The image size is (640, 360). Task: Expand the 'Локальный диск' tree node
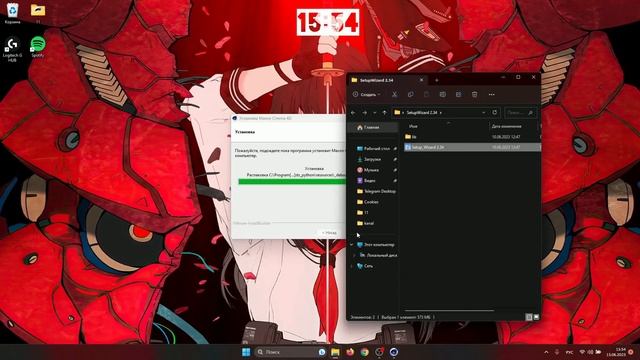point(355,255)
